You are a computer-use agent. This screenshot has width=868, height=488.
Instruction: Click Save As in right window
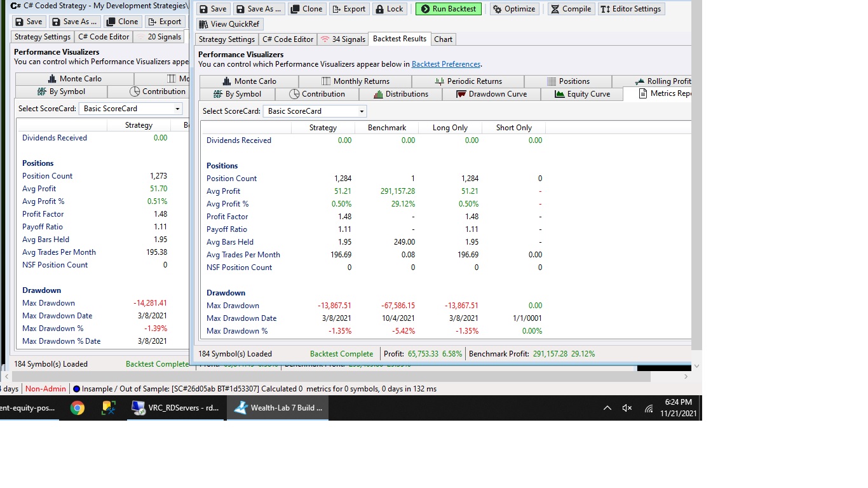pyautogui.click(x=259, y=9)
